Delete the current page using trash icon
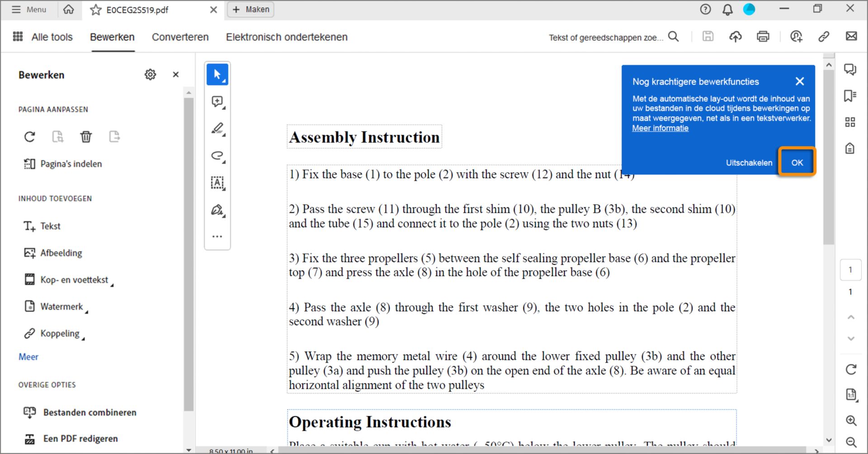The height and width of the screenshot is (454, 868). click(x=86, y=137)
